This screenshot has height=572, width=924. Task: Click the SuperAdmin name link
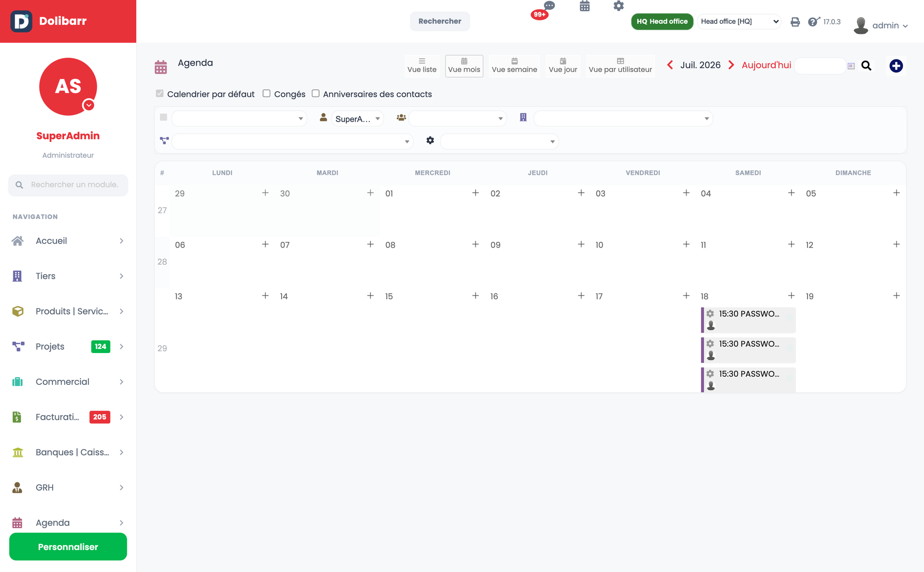(68, 136)
